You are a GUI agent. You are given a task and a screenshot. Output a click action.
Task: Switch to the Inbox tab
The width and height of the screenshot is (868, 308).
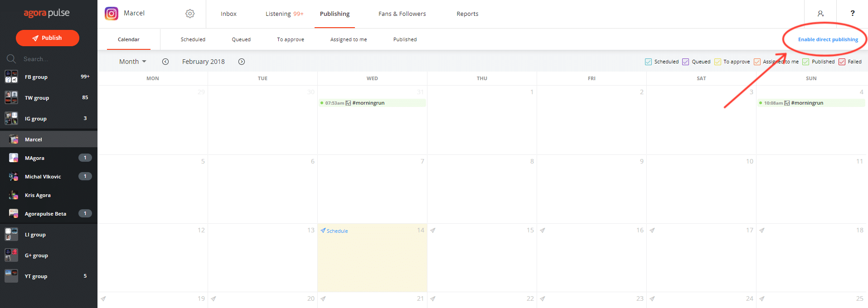[x=228, y=14]
